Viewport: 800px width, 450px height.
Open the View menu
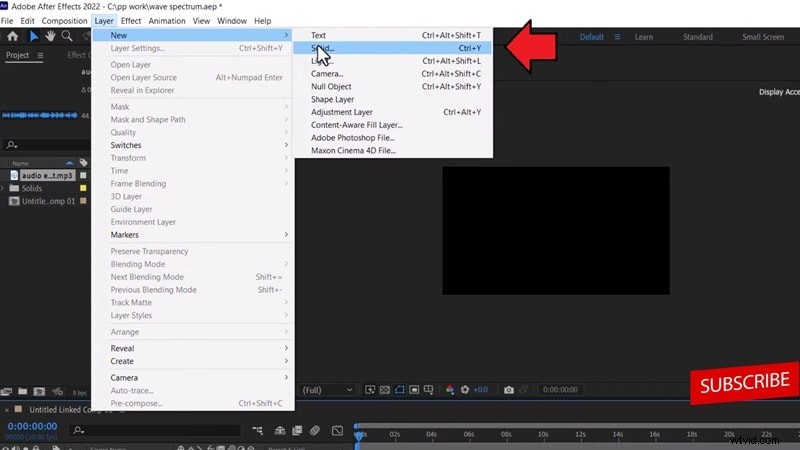point(201,21)
